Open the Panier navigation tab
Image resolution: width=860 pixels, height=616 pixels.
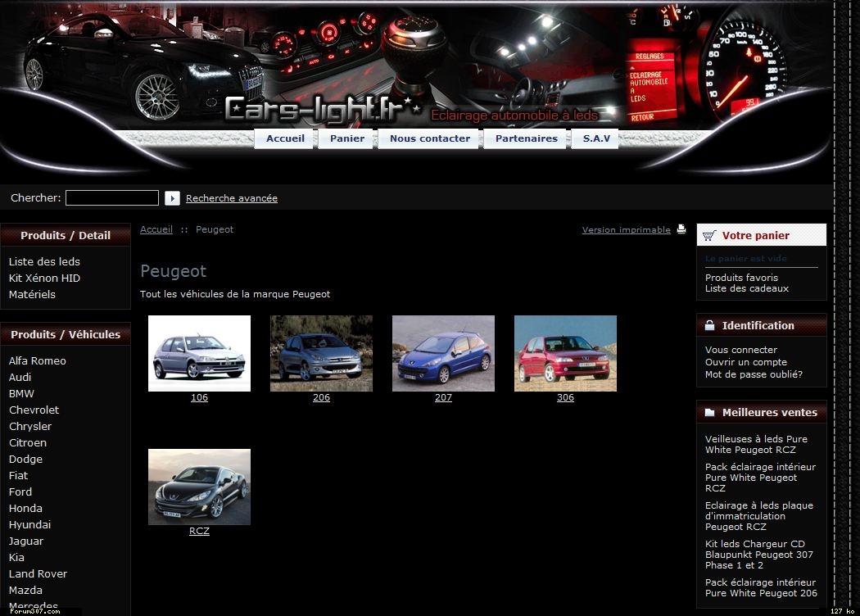pyautogui.click(x=347, y=138)
